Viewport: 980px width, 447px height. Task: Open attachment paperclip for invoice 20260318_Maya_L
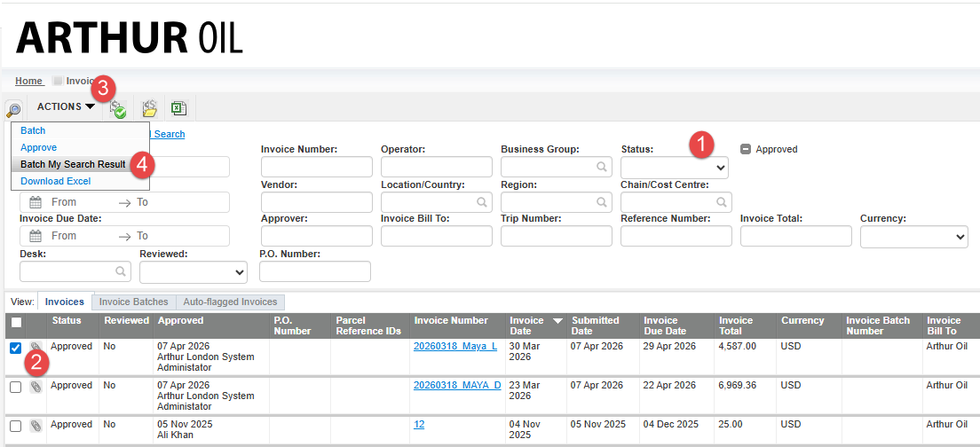[x=36, y=347]
